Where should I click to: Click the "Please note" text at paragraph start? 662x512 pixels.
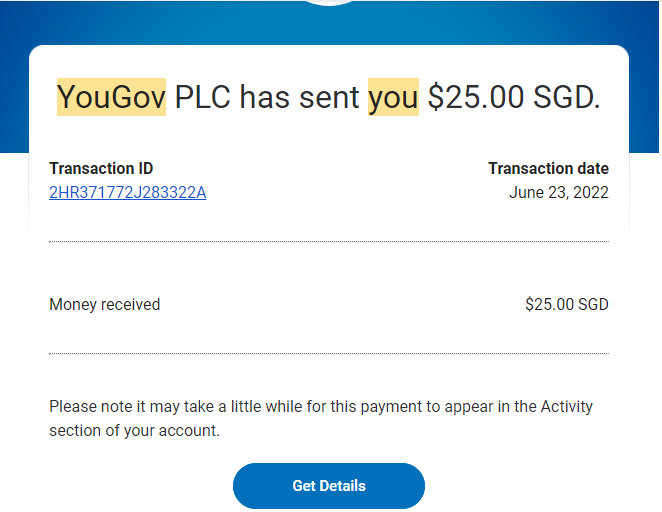tap(88, 407)
